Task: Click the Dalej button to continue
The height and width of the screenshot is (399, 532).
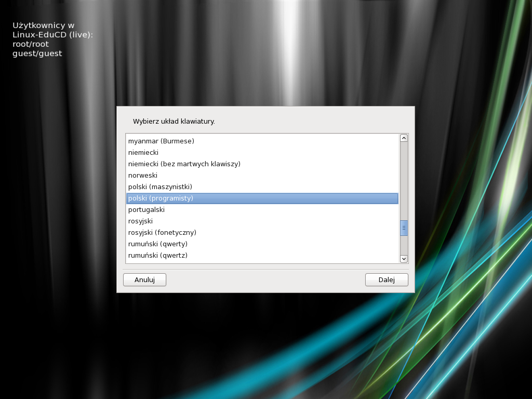Action: [387, 280]
